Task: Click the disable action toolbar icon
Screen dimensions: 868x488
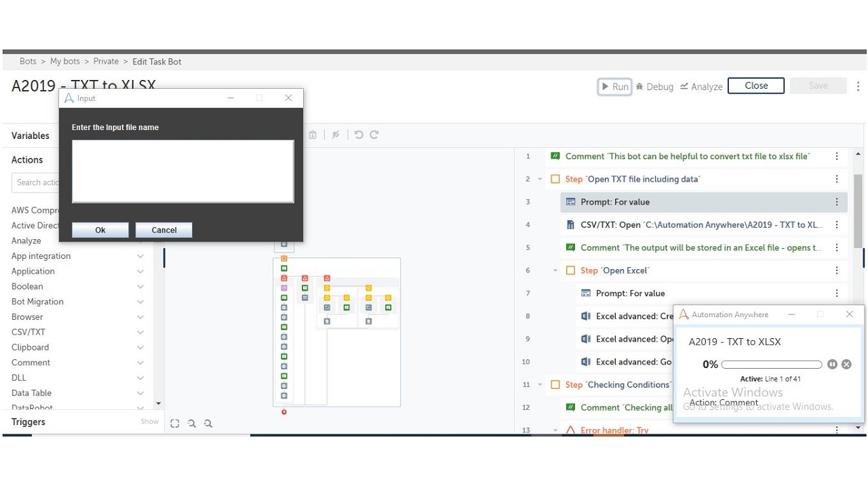Action: click(336, 135)
